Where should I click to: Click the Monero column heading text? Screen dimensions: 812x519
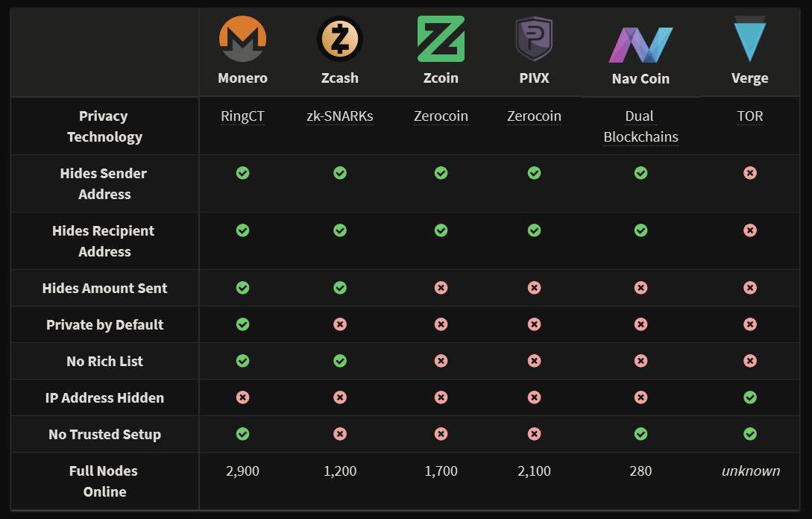242,78
